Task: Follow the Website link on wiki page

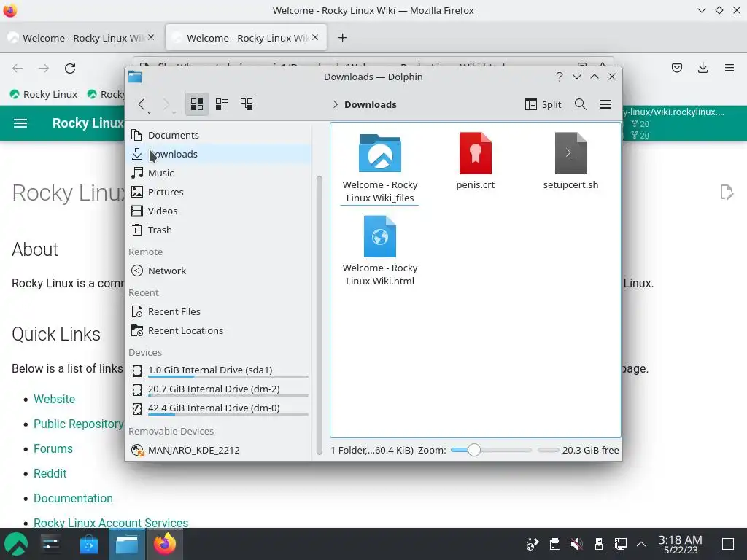Action: (x=54, y=399)
